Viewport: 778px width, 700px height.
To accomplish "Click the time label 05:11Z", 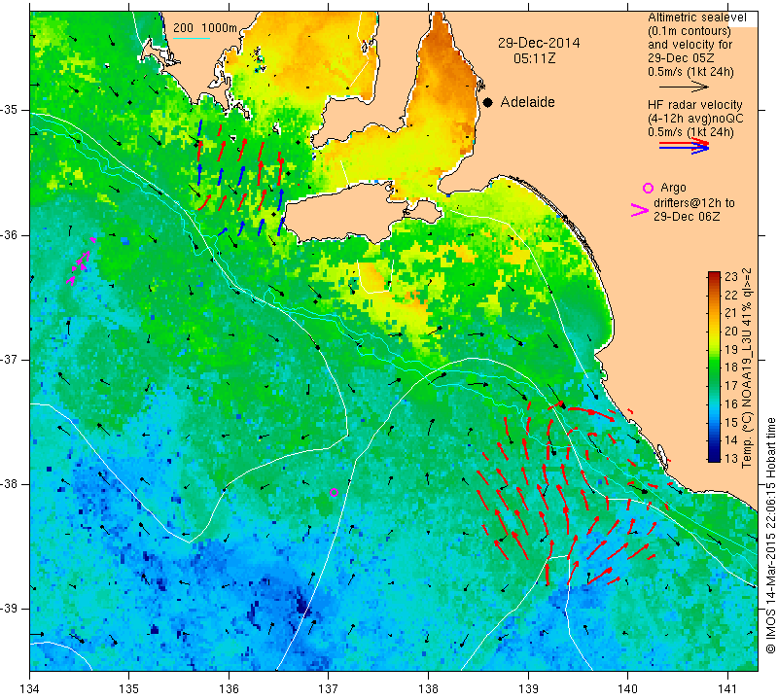I will tap(534, 58).
